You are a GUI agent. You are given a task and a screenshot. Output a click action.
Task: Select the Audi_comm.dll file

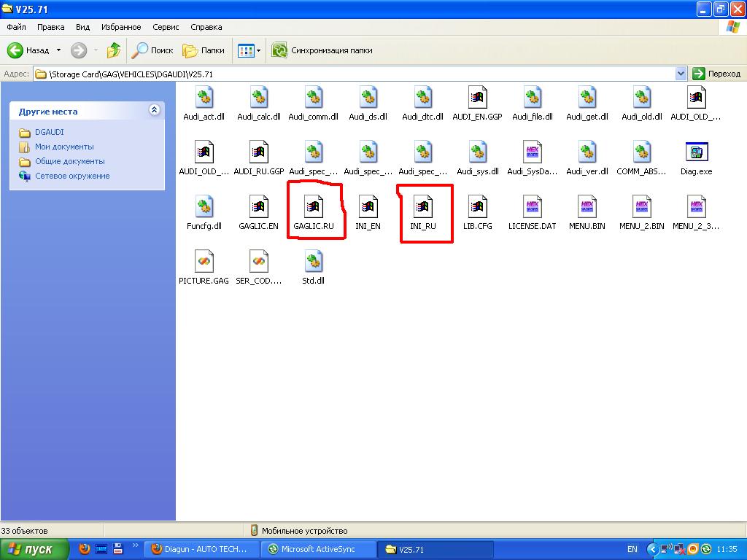(314, 104)
